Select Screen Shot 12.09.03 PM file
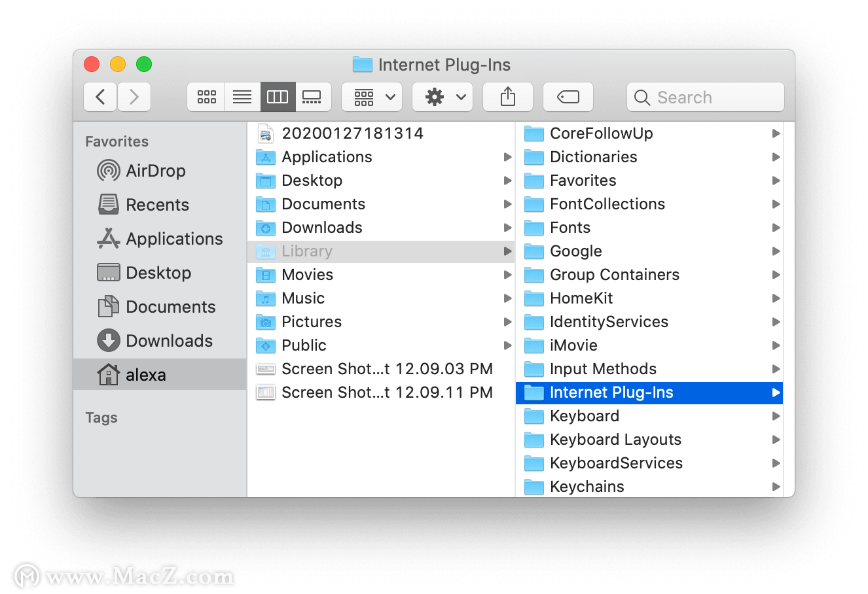 pos(381,369)
